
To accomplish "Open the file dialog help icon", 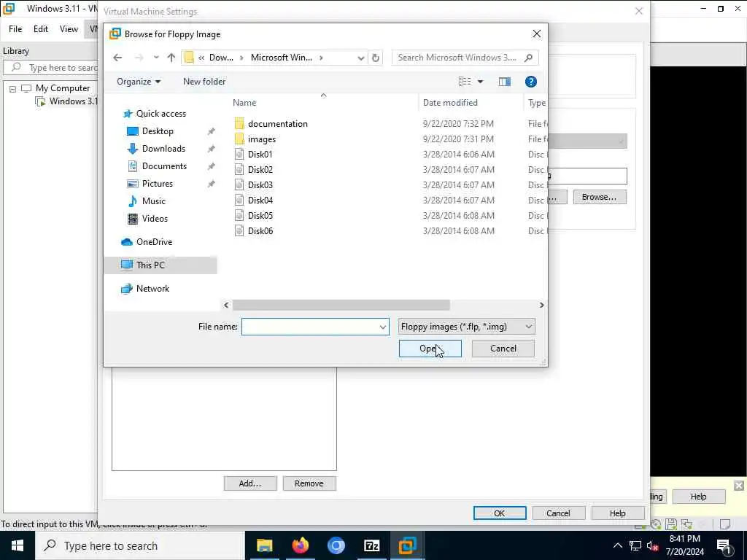I will tap(531, 82).
